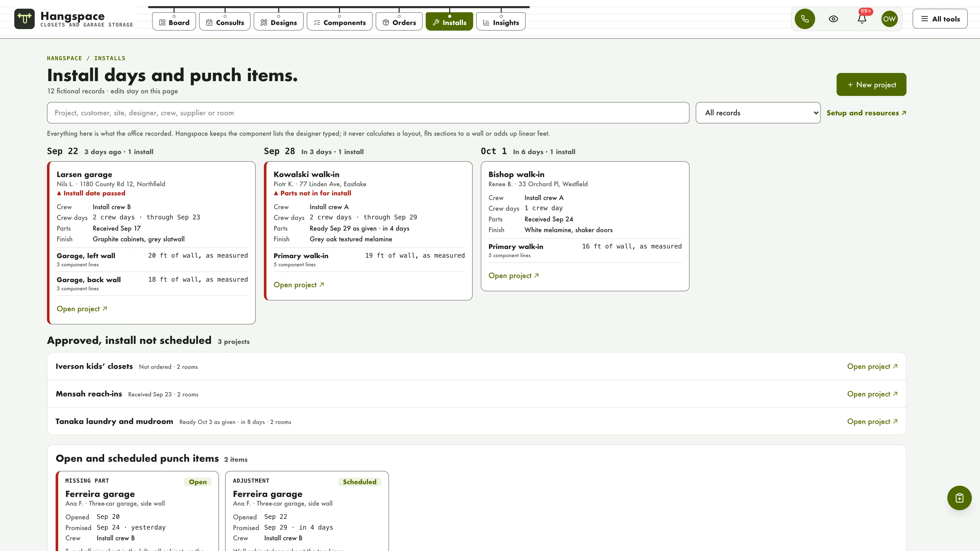
Task: Select the Garage, back wall room row
Action: [152, 283]
